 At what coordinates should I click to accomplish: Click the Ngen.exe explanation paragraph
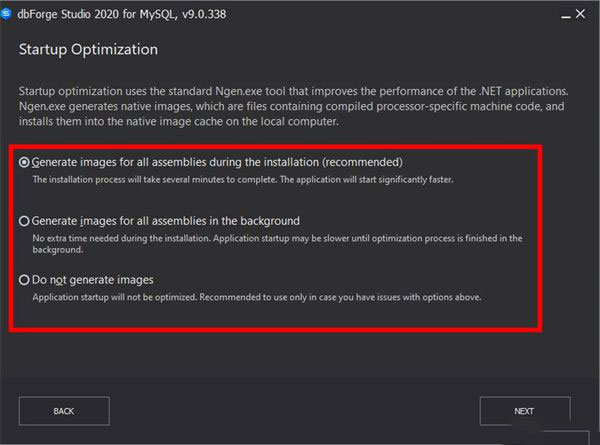[293, 106]
